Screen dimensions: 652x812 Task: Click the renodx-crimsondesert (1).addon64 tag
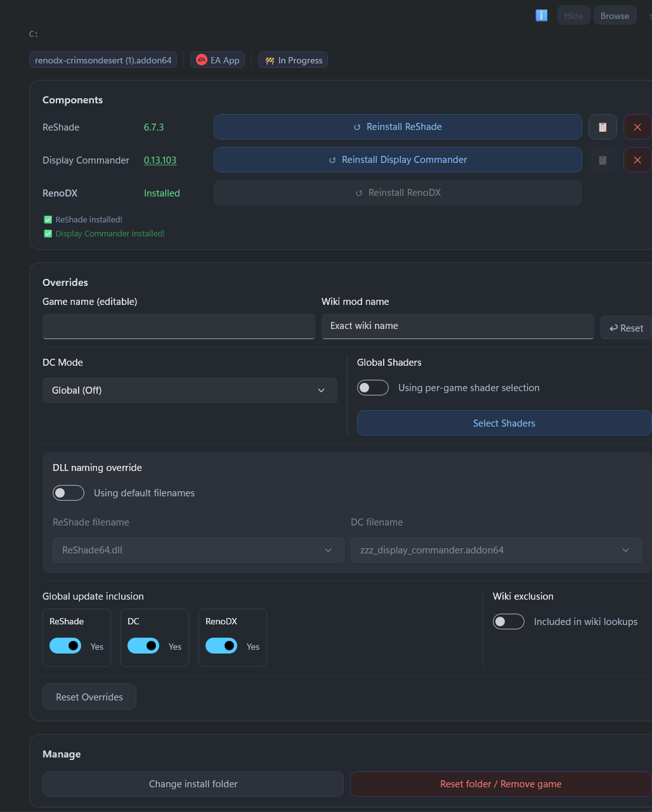click(x=103, y=60)
